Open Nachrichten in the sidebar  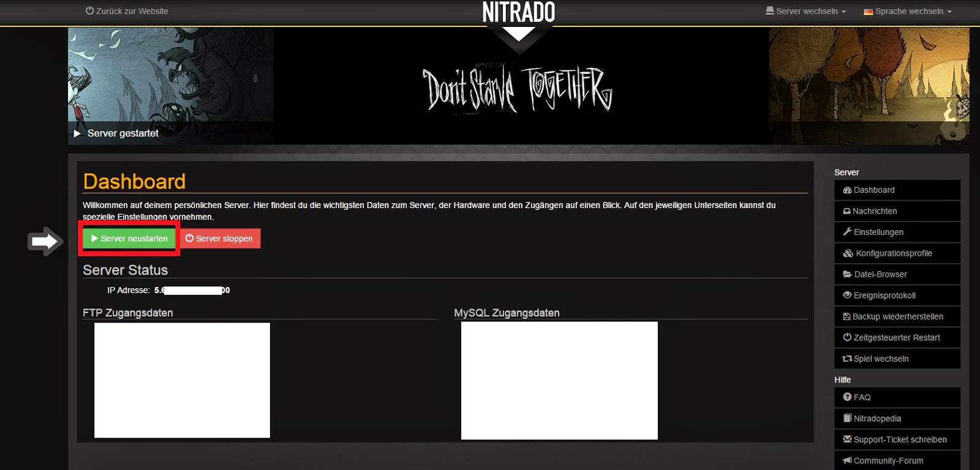[x=897, y=211]
